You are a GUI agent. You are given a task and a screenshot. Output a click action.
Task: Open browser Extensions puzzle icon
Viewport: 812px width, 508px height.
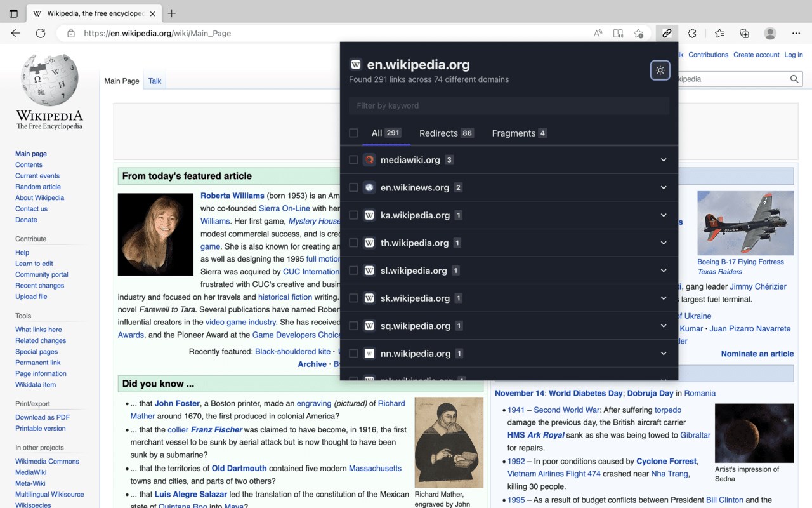(692, 33)
